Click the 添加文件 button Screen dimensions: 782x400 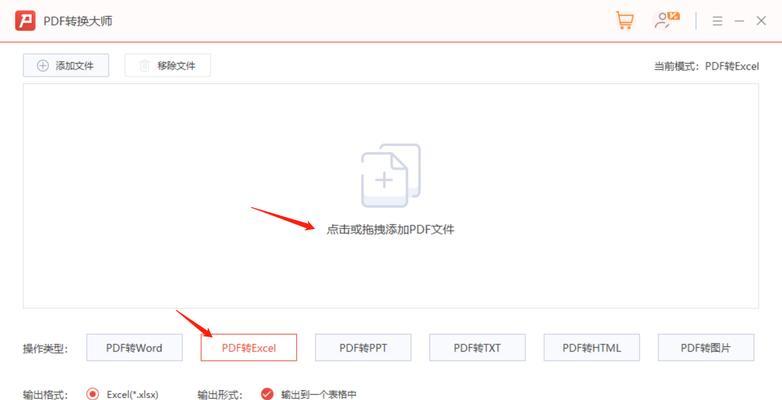66,65
